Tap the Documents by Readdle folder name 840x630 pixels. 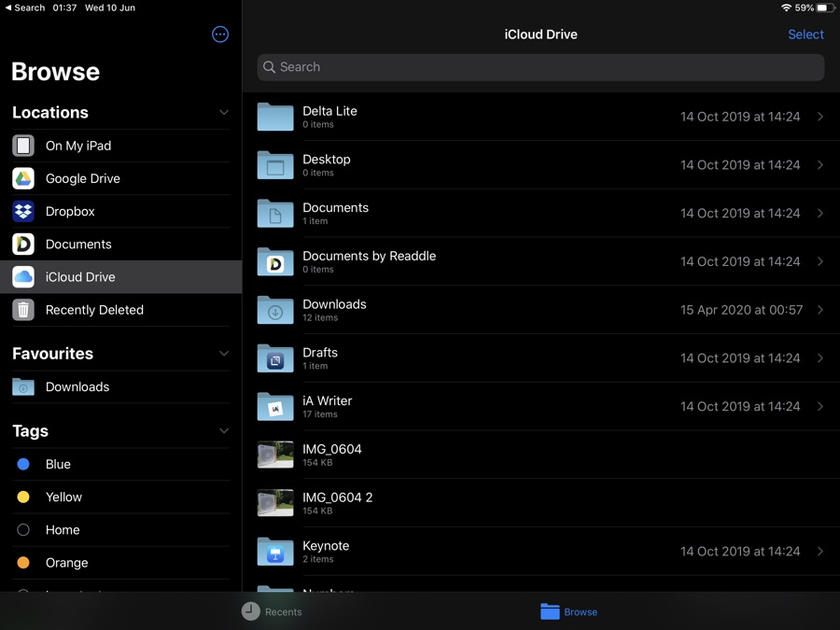[x=369, y=256]
